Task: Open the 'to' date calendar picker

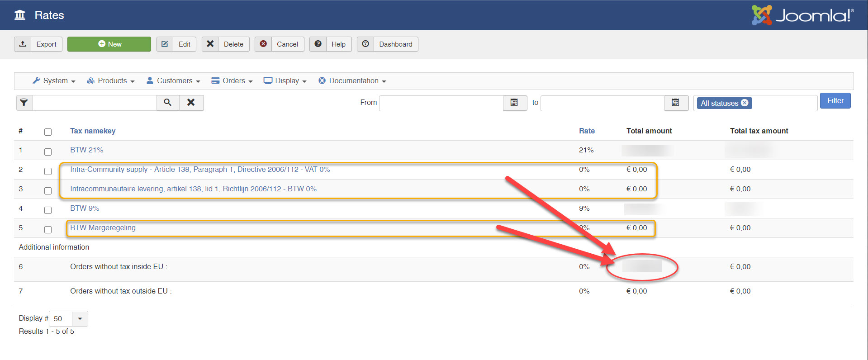Action: (676, 103)
